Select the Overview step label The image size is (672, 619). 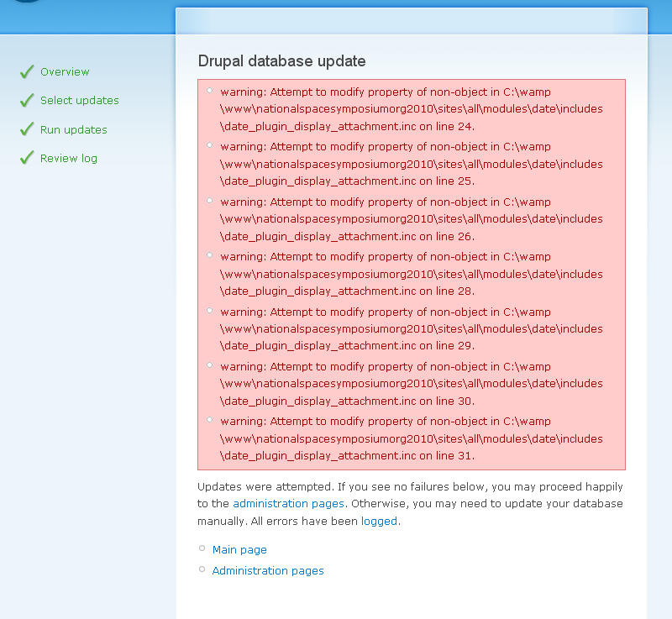[x=65, y=72]
